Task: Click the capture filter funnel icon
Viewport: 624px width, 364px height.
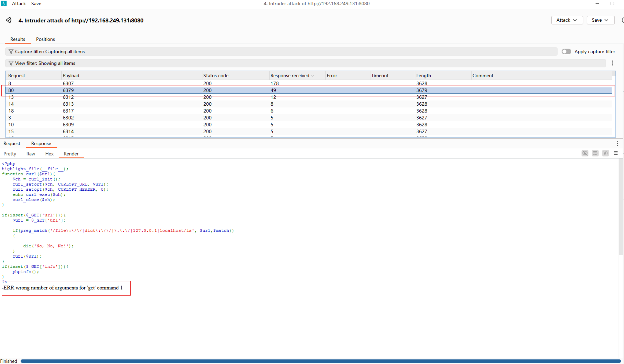Action: pyautogui.click(x=11, y=52)
